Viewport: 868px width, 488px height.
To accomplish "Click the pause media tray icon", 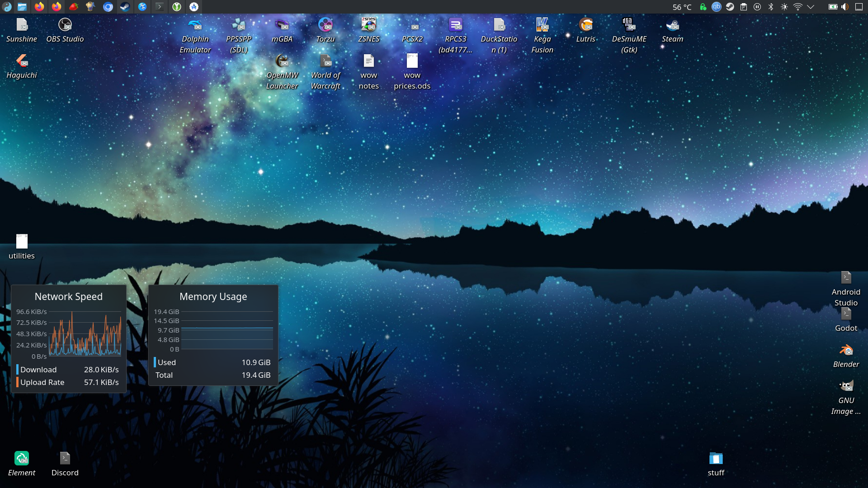I will pos(757,7).
